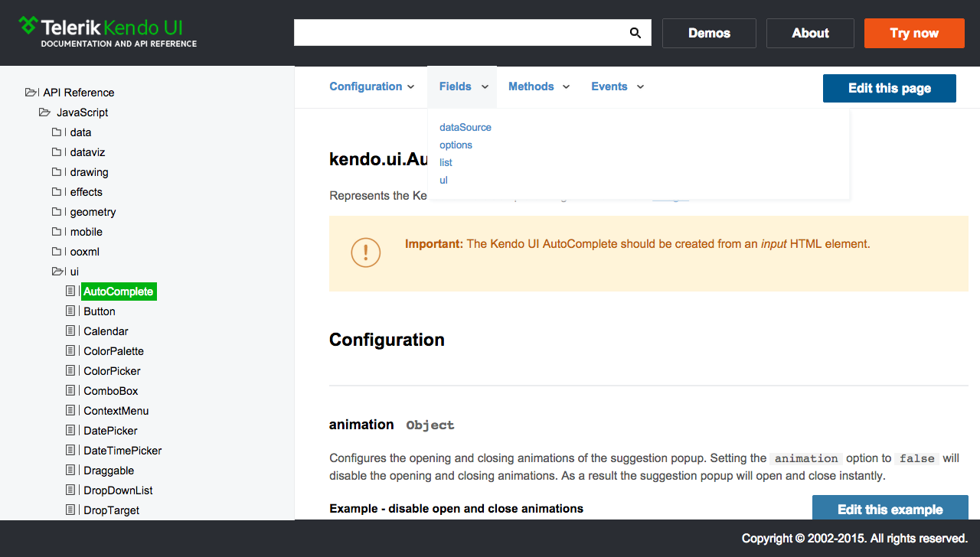Click the drawing folder icon
This screenshot has width=980, height=557.
pos(57,172)
